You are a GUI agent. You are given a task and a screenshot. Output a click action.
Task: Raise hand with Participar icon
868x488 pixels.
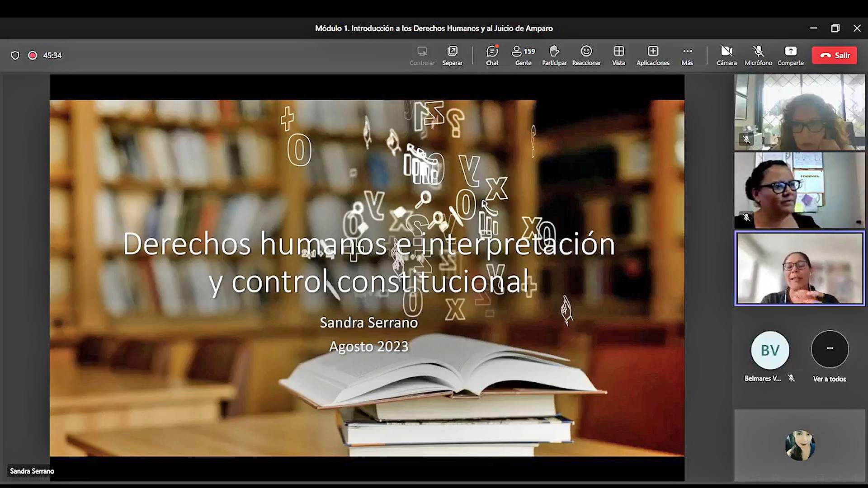[x=554, y=56]
